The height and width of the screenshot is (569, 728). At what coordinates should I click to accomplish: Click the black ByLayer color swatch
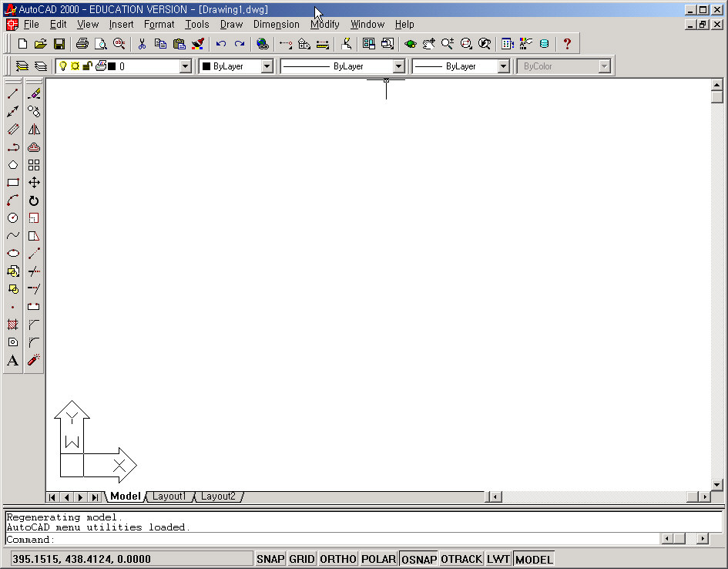click(206, 66)
